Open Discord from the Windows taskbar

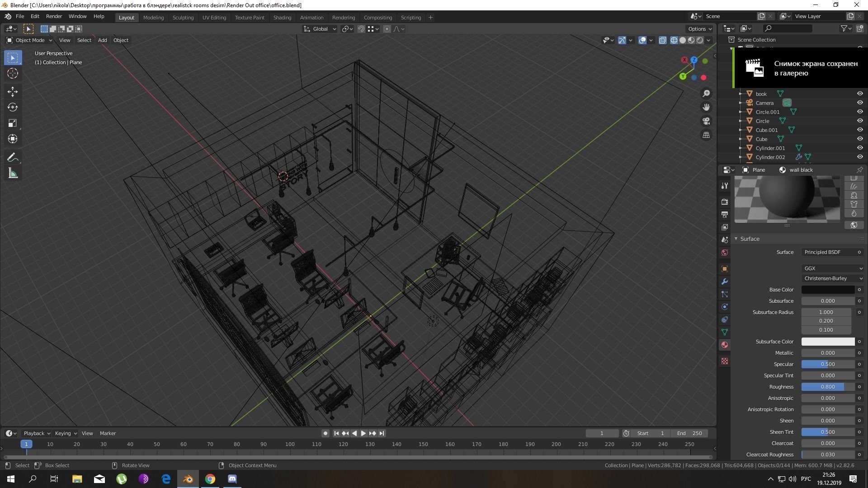point(232,479)
